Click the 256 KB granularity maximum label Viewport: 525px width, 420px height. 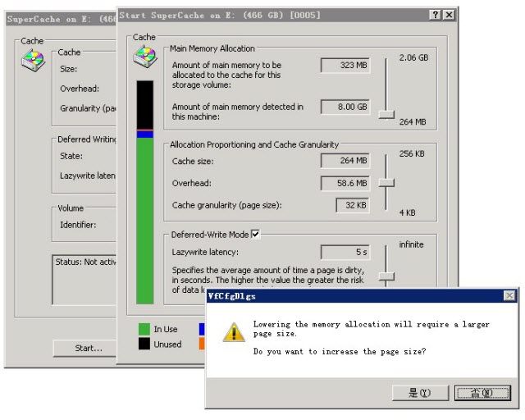tap(412, 153)
